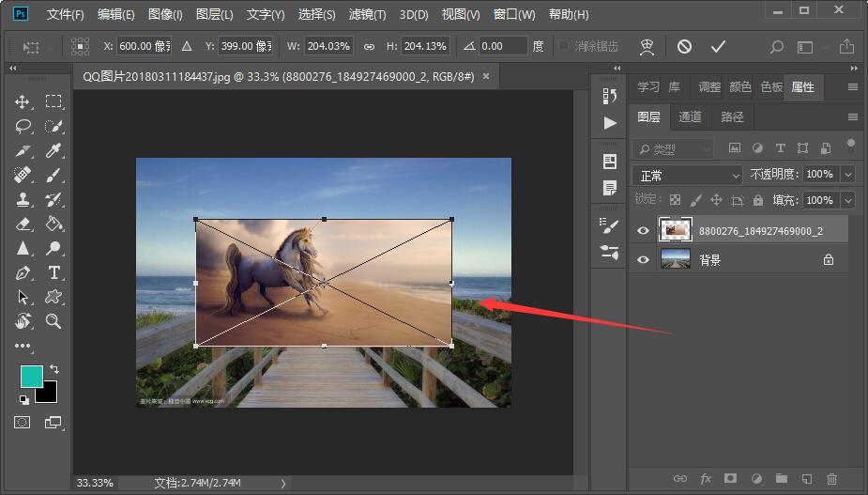
Task: Expand the status bar info arrow
Action: pyautogui.click(x=282, y=484)
